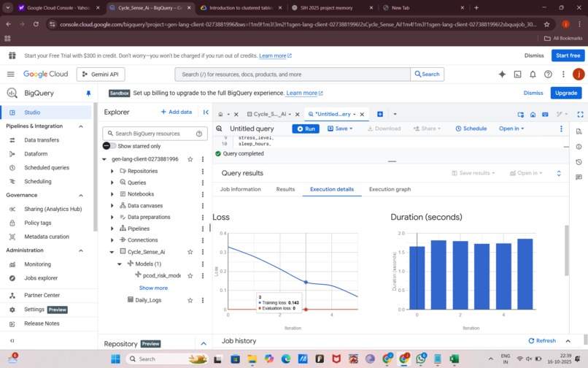Screen dimensions: 588x368
Task: Open the help question mark menu
Action: point(548,74)
